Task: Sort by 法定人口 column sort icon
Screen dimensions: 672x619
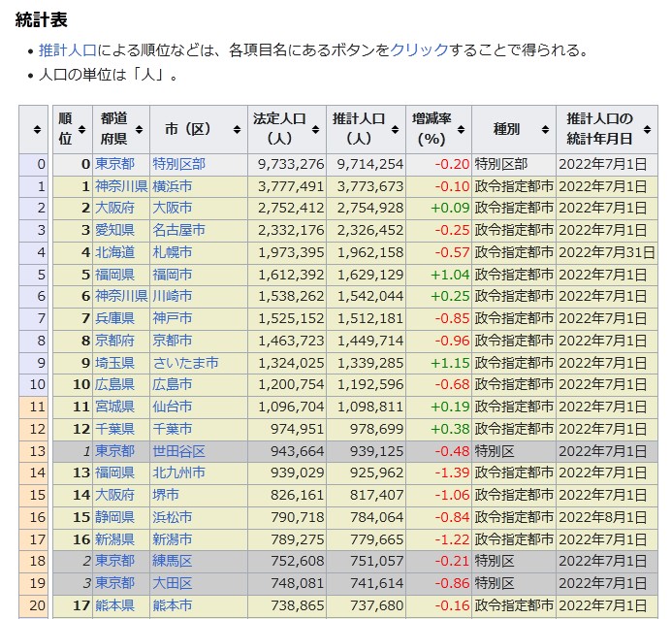Action: (316, 129)
